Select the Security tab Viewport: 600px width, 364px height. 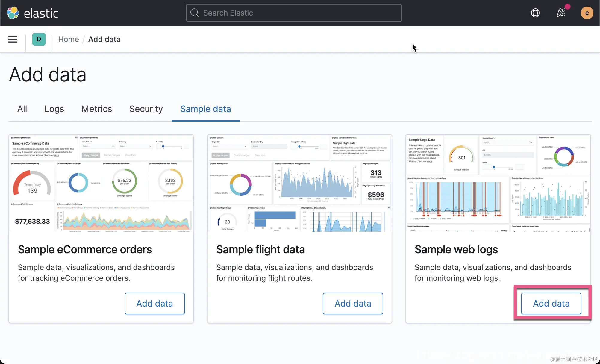tap(146, 109)
